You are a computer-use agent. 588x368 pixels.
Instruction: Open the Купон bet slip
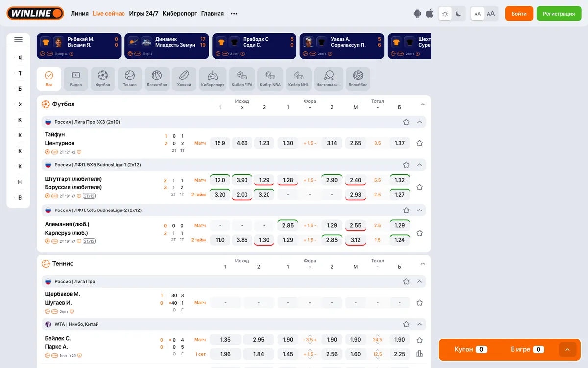point(470,349)
